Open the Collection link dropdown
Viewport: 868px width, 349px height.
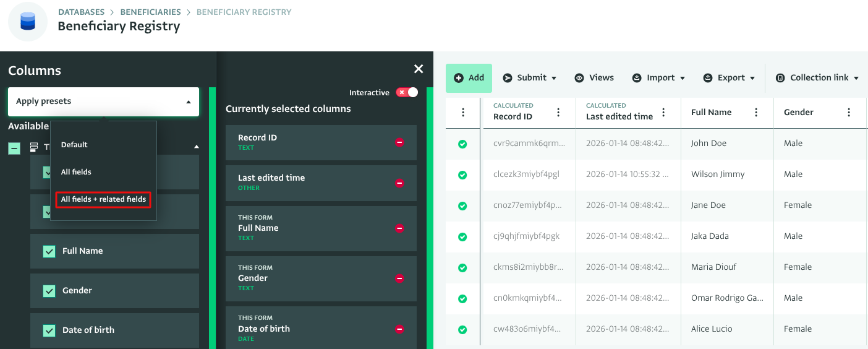[x=817, y=78]
